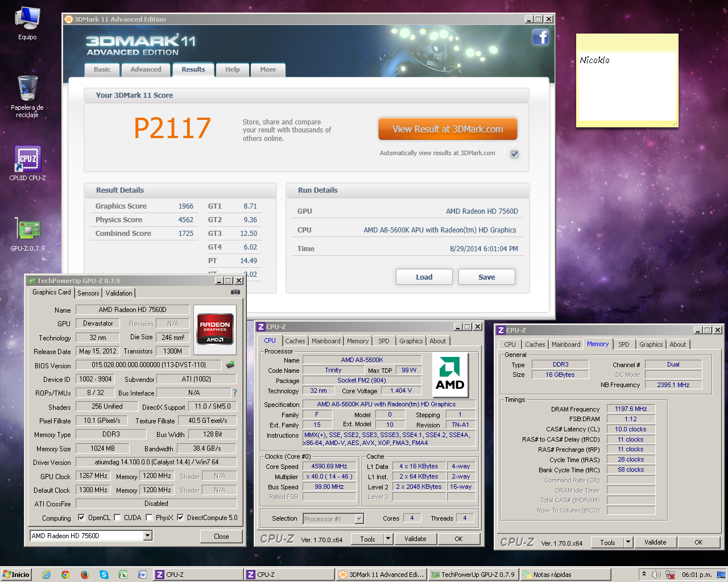
Task: Click the volume speaker tray icon
Action: pos(656,575)
